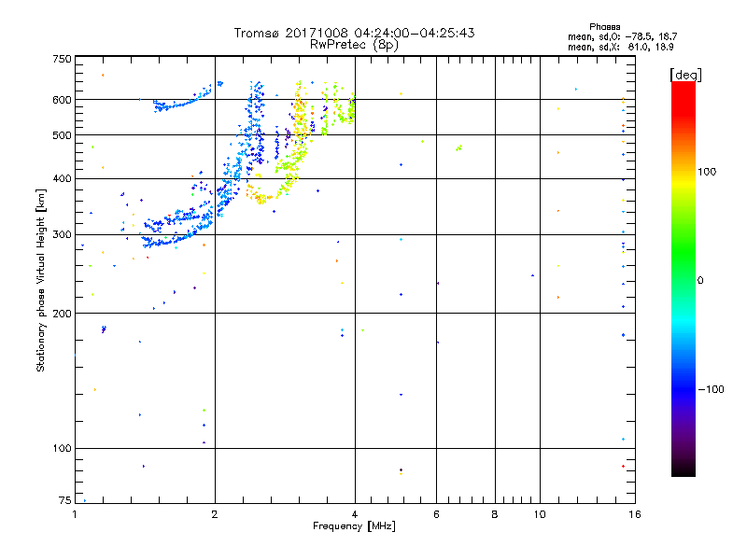Click the colorbar tick label '100'
Viewport: 747px width, 560px height.
[707, 172]
